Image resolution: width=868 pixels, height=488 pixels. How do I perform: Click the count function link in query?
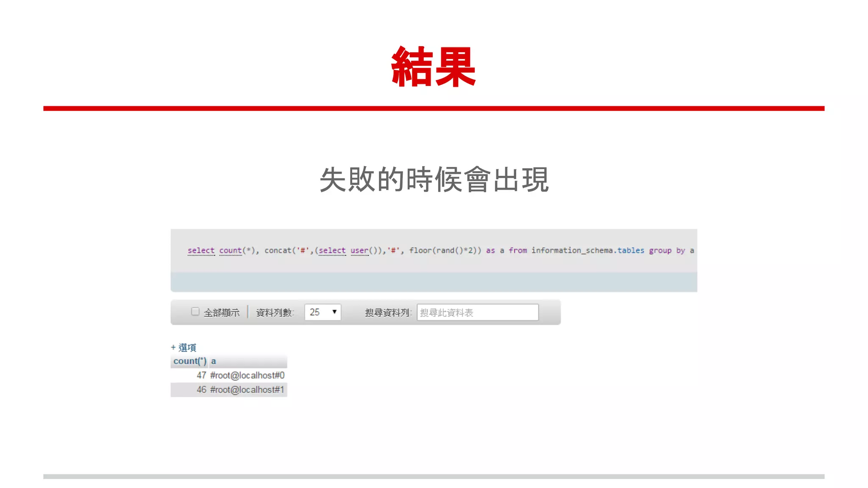point(231,250)
